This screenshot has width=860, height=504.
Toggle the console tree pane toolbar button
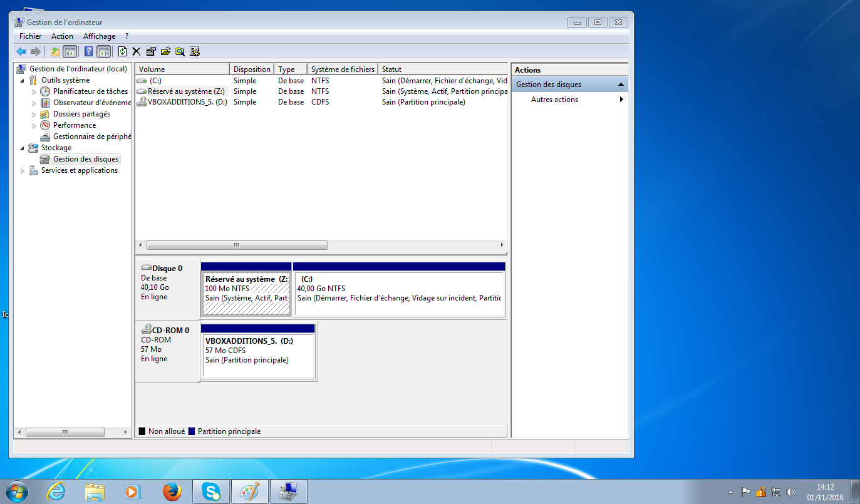[x=70, y=51]
